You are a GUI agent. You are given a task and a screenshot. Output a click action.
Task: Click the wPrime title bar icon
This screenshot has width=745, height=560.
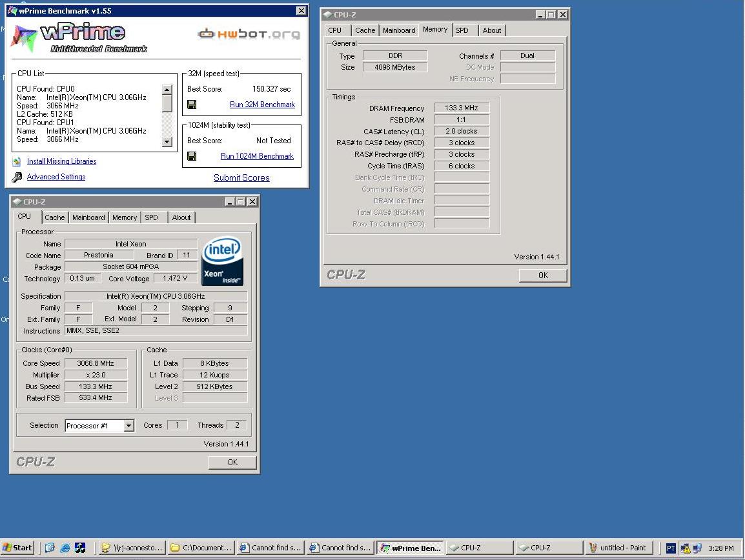point(13,10)
